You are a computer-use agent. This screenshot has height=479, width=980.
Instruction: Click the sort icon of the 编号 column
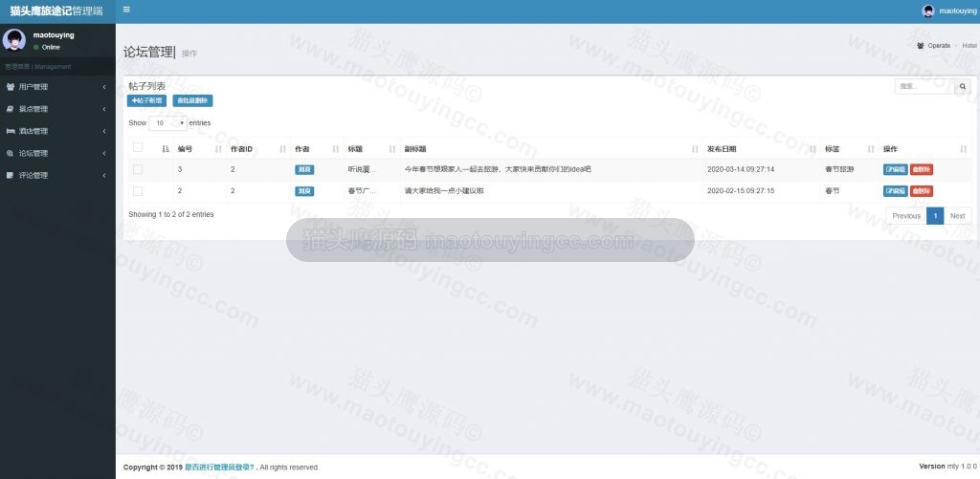(218, 149)
